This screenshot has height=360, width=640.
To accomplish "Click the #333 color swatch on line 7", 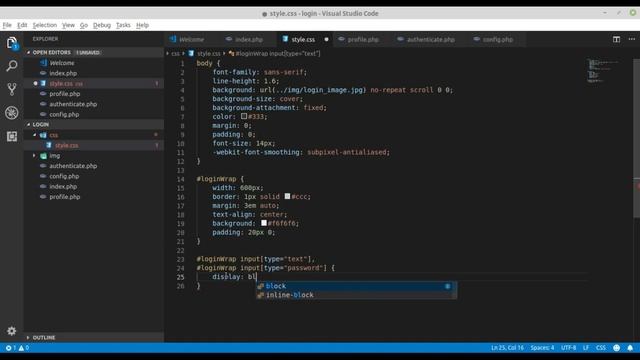I will (244, 116).
